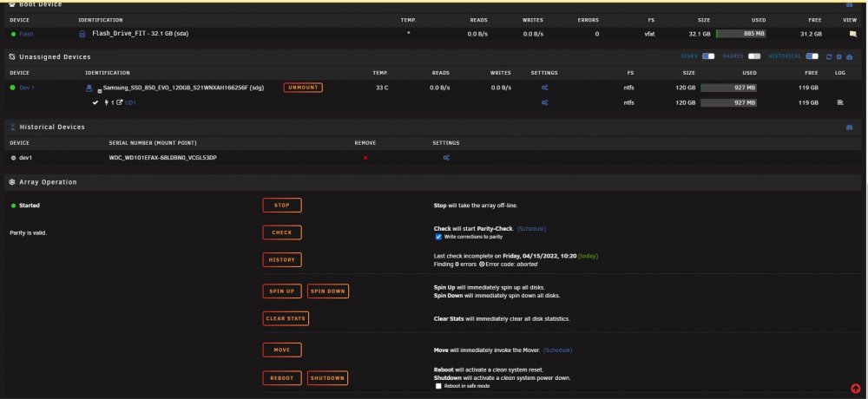Click the Flash 885 MB used bar

[x=740, y=34]
